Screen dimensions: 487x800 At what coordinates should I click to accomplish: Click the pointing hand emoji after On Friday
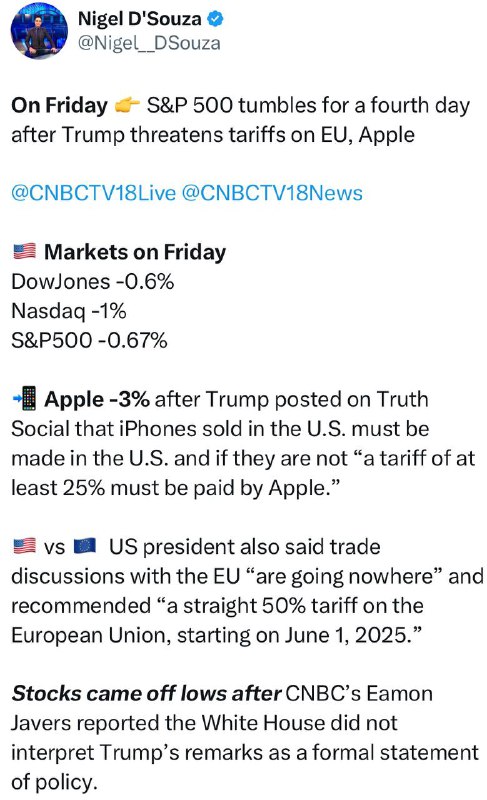point(127,105)
